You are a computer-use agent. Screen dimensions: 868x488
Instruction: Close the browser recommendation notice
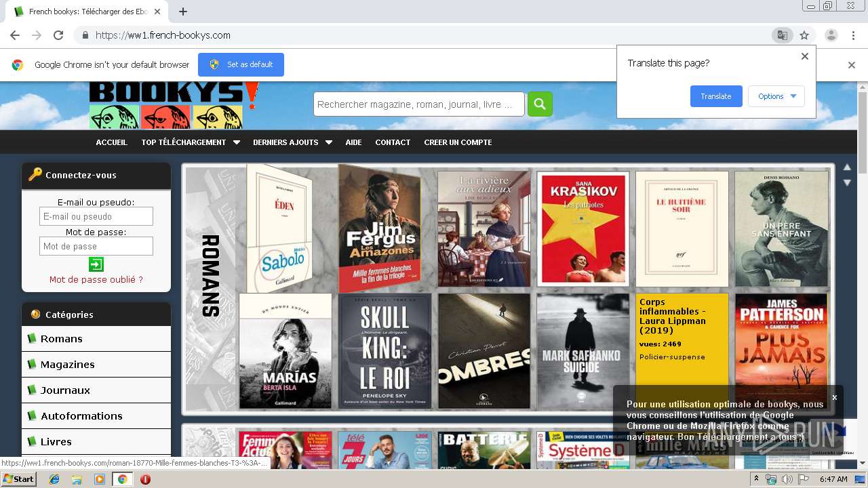[x=835, y=397]
